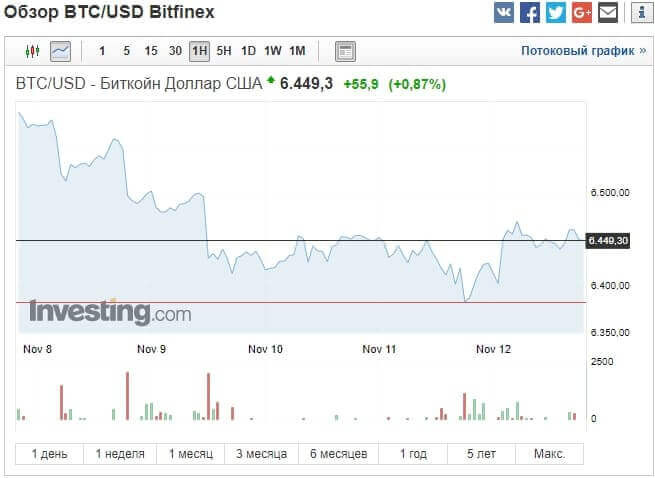Share via VK icon
The width and height of the screenshot is (655, 478).
click(x=504, y=13)
